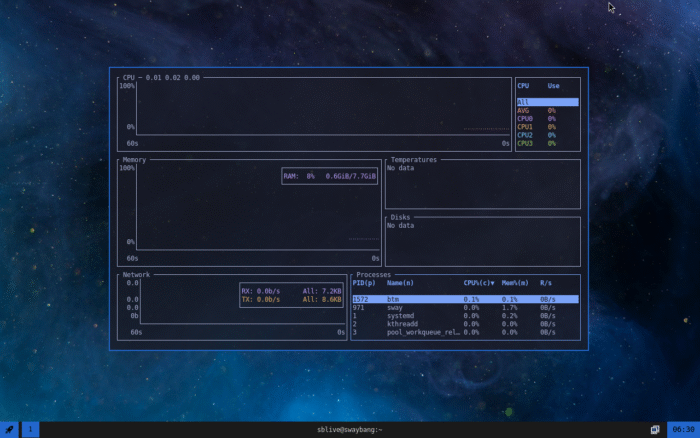700x438 pixels.
Task: Sort processes by PID(p) column header
Action: point(362,283)
